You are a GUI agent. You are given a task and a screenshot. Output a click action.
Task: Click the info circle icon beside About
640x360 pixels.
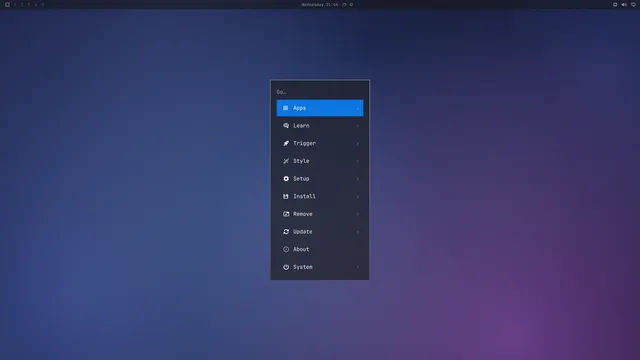[286, 249]
